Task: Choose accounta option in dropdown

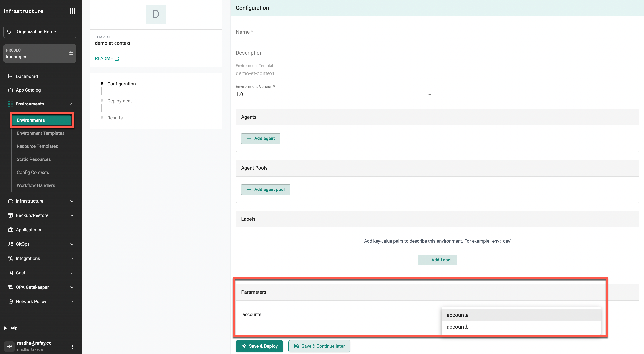Action: [x=458, y=315]
